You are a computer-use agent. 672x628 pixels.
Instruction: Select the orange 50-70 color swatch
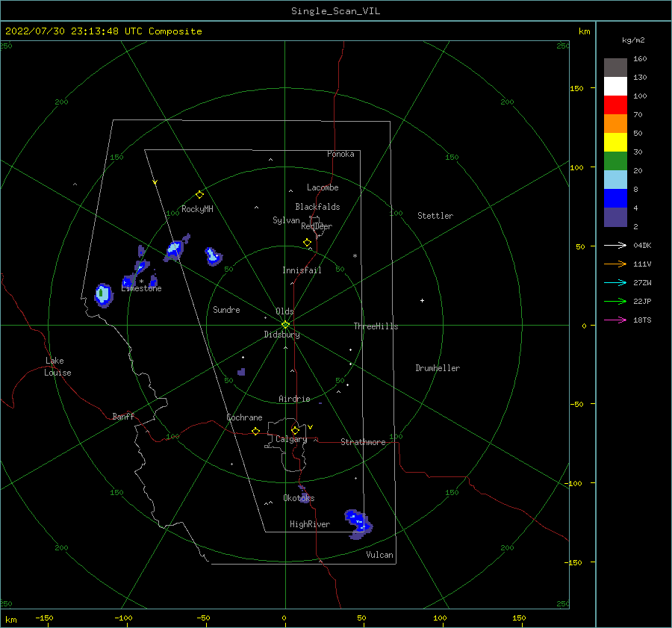615,124
